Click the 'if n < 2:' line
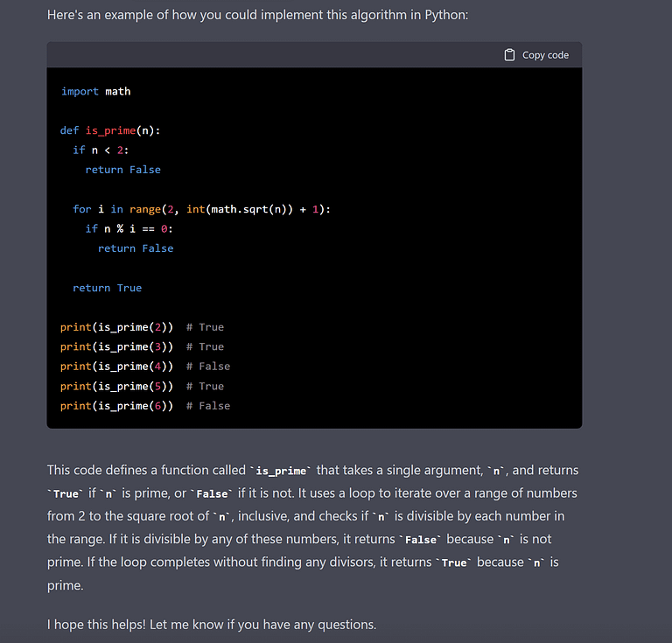Image resolution: width=672 pixels, height=643 pixels. 101,150
